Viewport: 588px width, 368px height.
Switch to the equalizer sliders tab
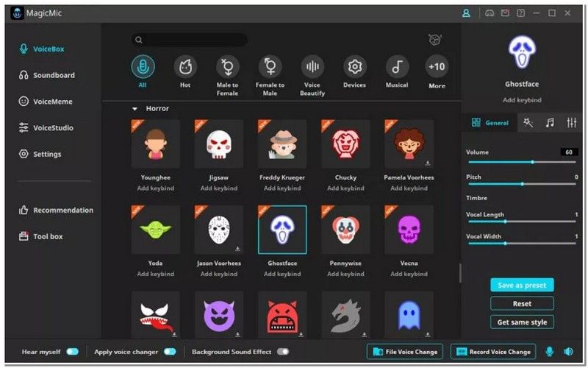572,123
